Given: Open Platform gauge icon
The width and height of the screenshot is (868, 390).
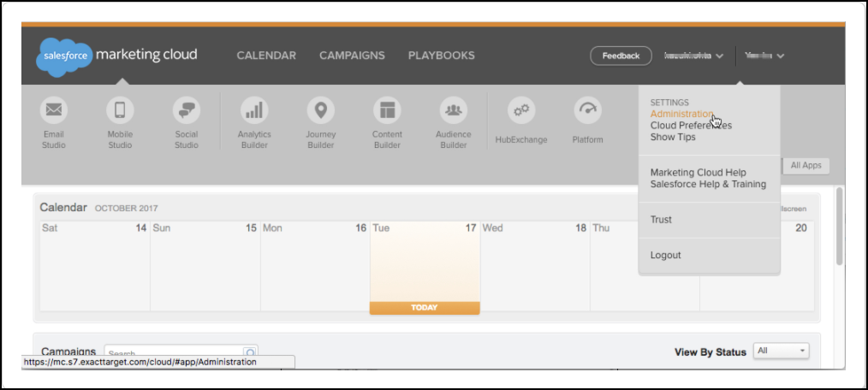Looking at the screenshot, I should pyautogui.click(x=587, y=110).
